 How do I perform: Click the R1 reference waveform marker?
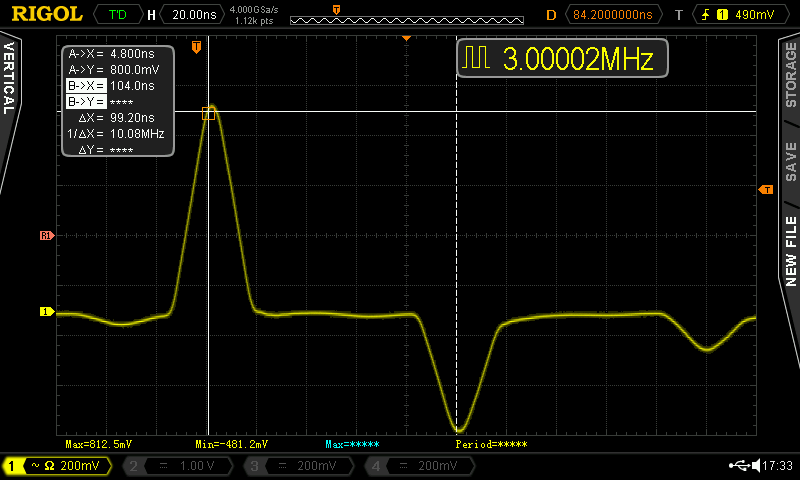coord(47,235)
